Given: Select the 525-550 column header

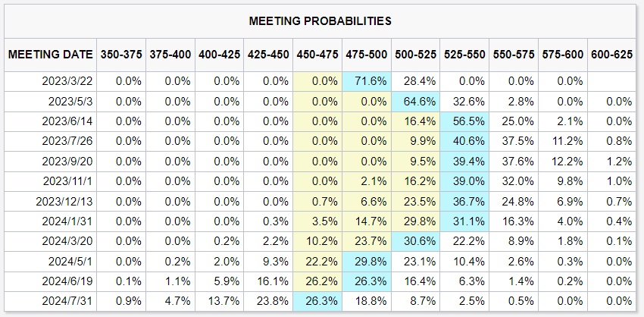Looking at the screenshot, I should click(x=464, y=55).
